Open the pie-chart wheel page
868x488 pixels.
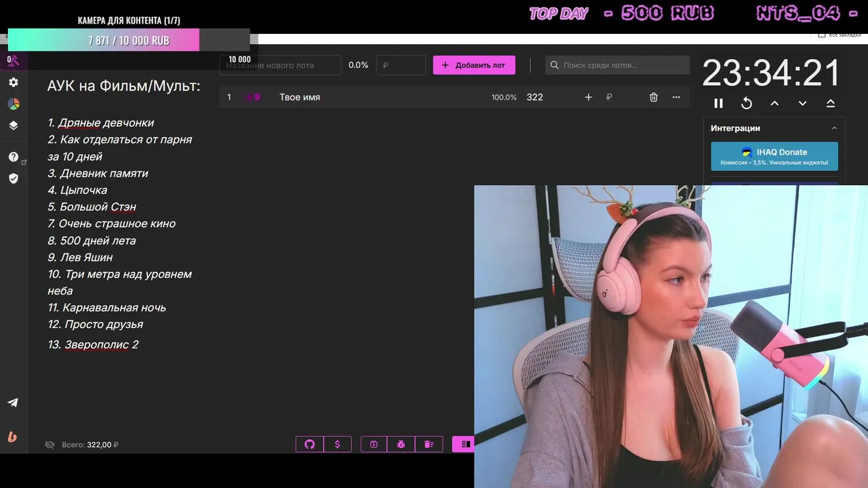click(14, 104)
